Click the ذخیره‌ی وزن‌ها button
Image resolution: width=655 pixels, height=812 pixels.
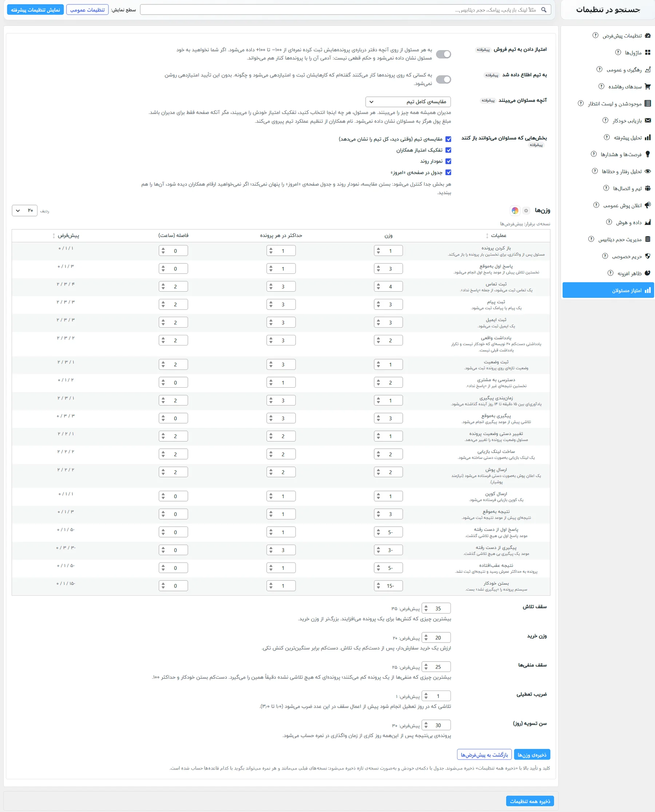532,755
